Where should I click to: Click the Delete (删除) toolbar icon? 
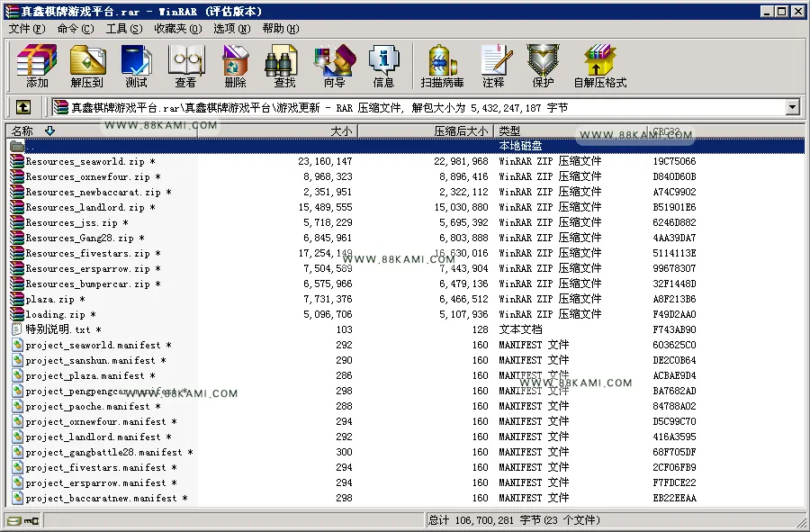tap(235, 66)
